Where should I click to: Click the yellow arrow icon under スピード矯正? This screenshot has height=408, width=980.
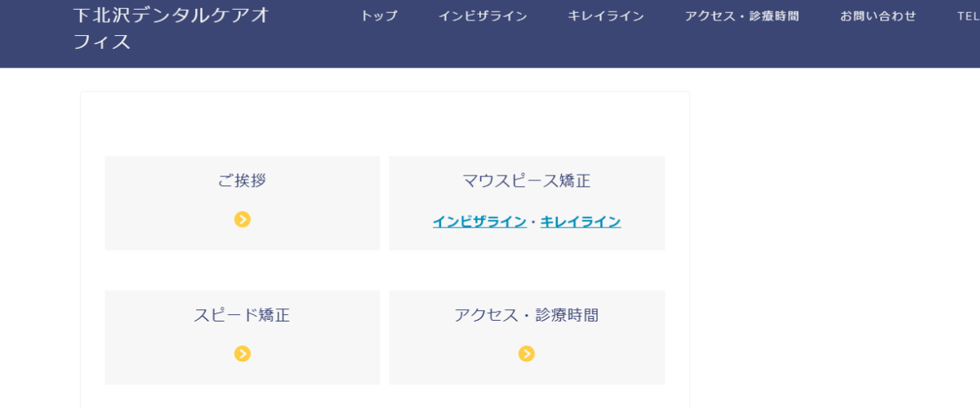tap(243, 353)
